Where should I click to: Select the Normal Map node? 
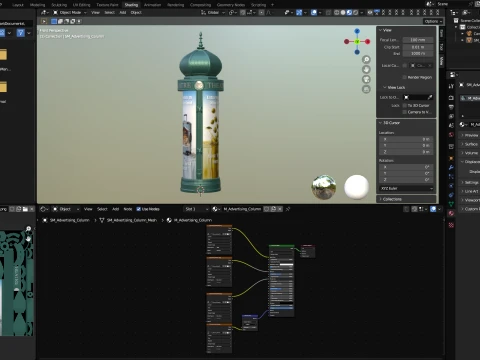click(250, 322)
